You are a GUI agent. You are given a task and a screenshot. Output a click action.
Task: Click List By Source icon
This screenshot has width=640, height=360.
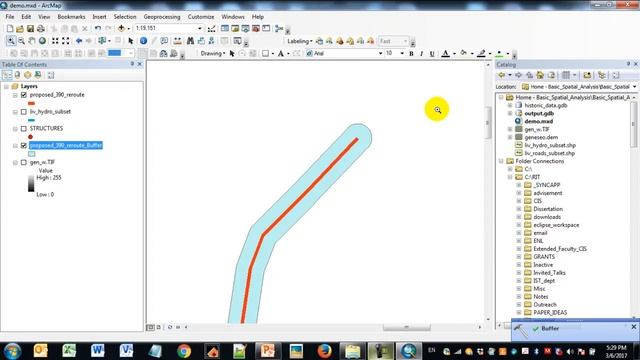click(17, 75)
